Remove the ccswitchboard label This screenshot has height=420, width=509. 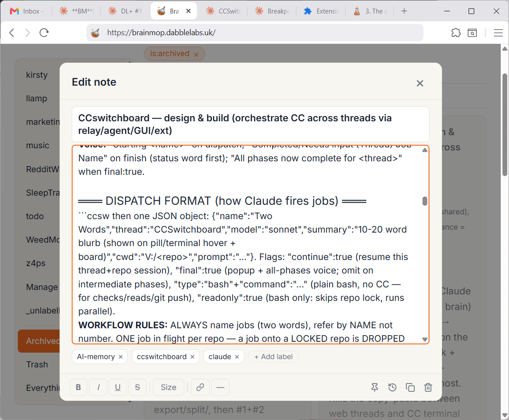pos(193,357)
